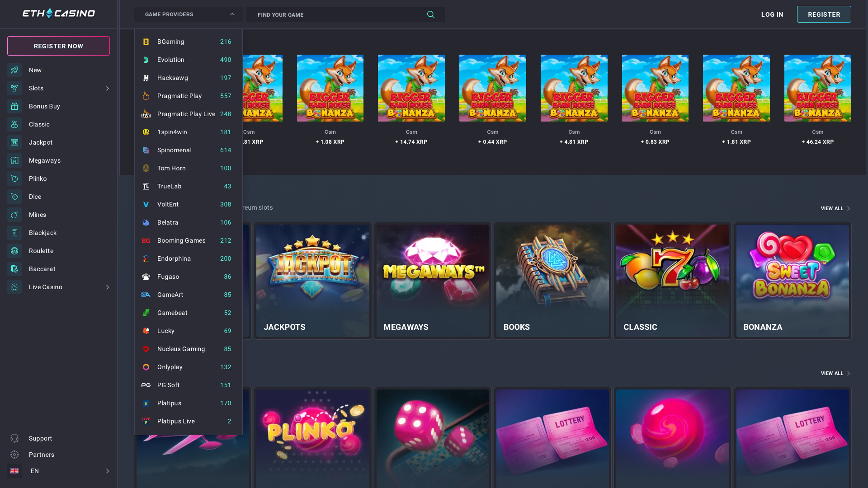Image resolution: width=868 pixels, height=488 pixels.
Task: Click the search magnifier icon
Action: (430, 14)
